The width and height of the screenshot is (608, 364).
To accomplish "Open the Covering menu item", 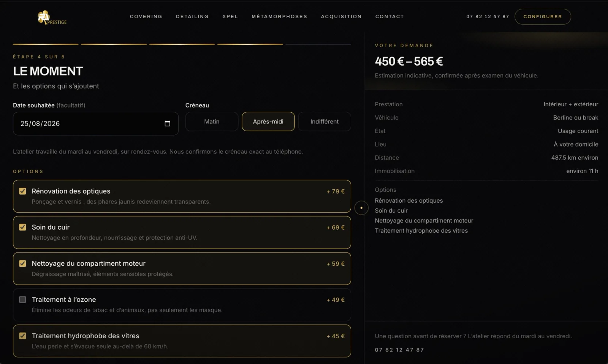I will point(146,17).
